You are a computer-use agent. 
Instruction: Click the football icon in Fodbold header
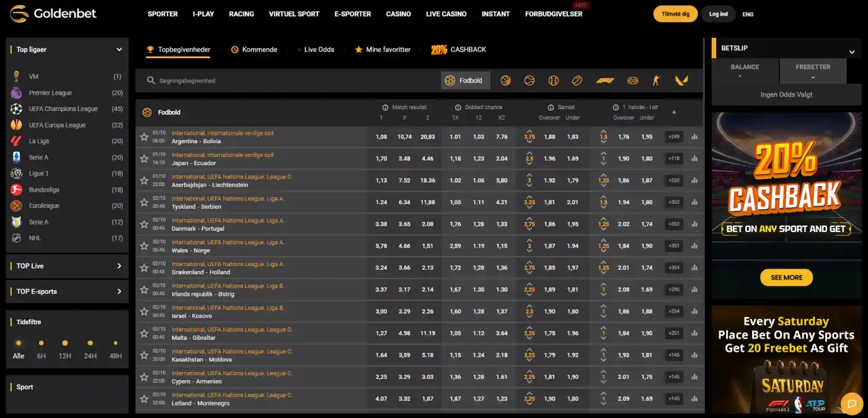click(147, 112)
